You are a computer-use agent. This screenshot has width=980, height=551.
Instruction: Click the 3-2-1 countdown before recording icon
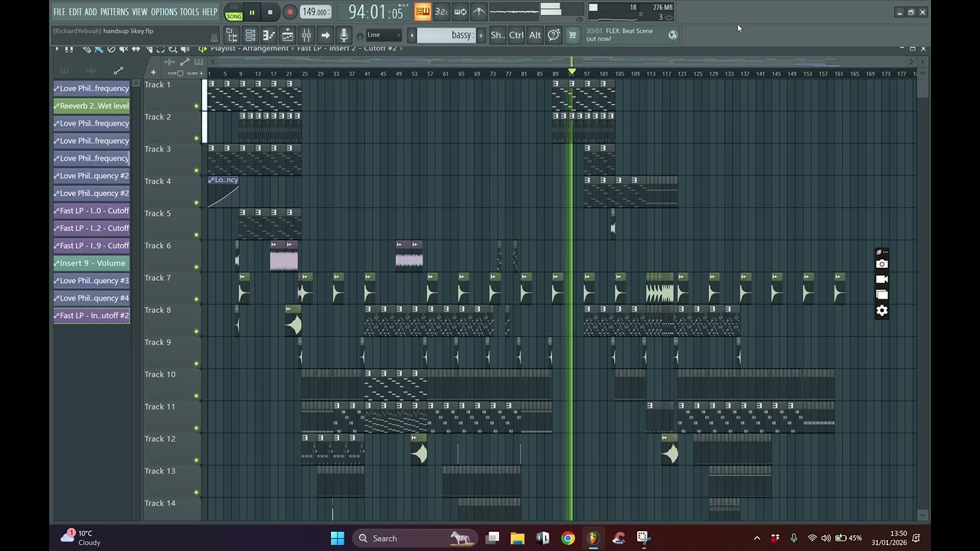click(441, 11)
